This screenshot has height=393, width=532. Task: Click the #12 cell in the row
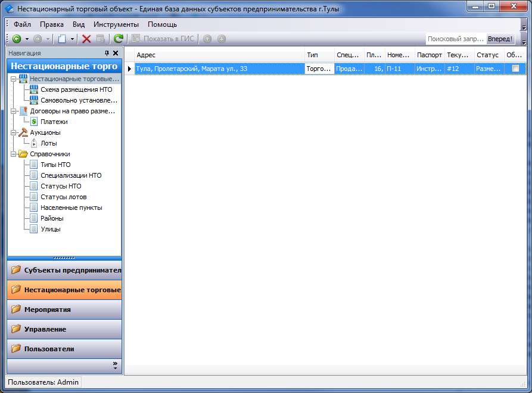(x=459, y=69)
